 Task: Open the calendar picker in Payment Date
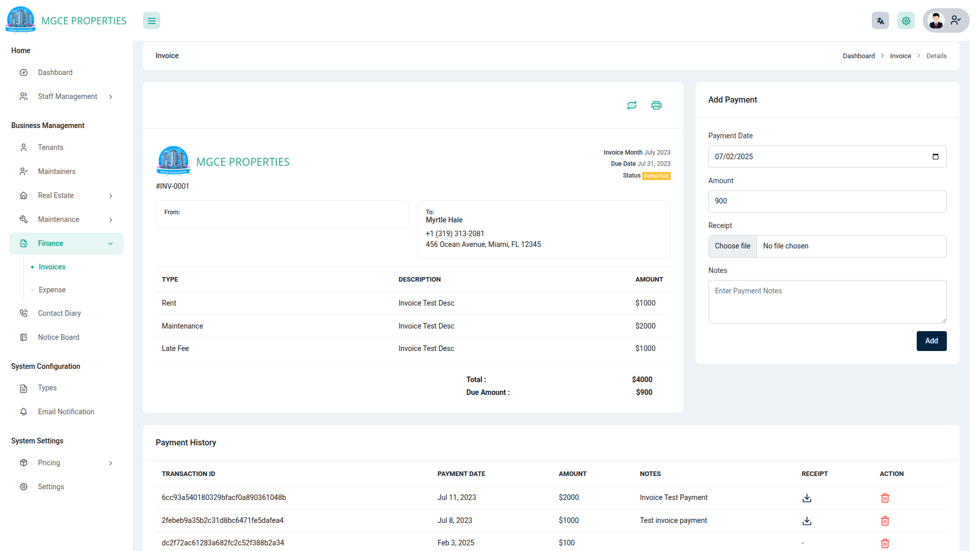pos(936,157)
